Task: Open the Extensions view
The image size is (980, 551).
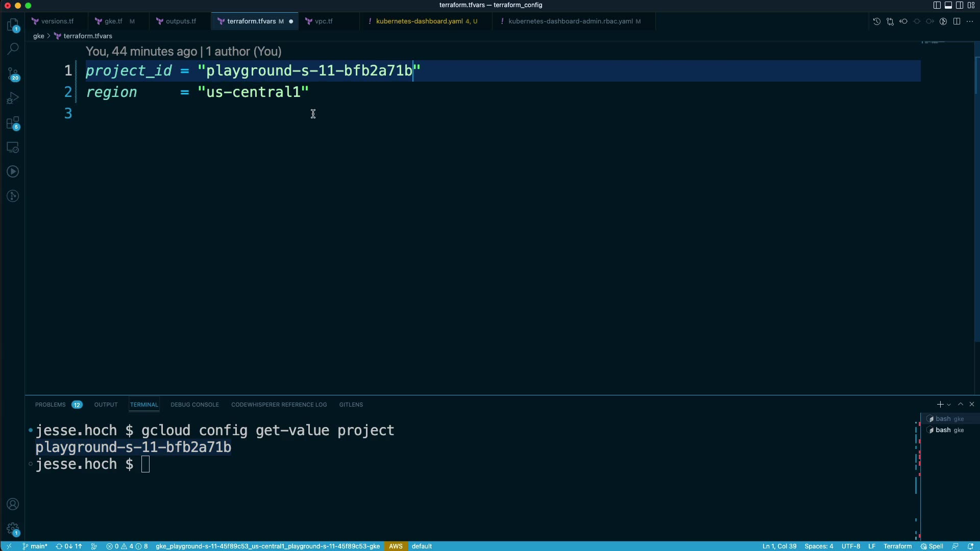Action: (x=13, y=123)
